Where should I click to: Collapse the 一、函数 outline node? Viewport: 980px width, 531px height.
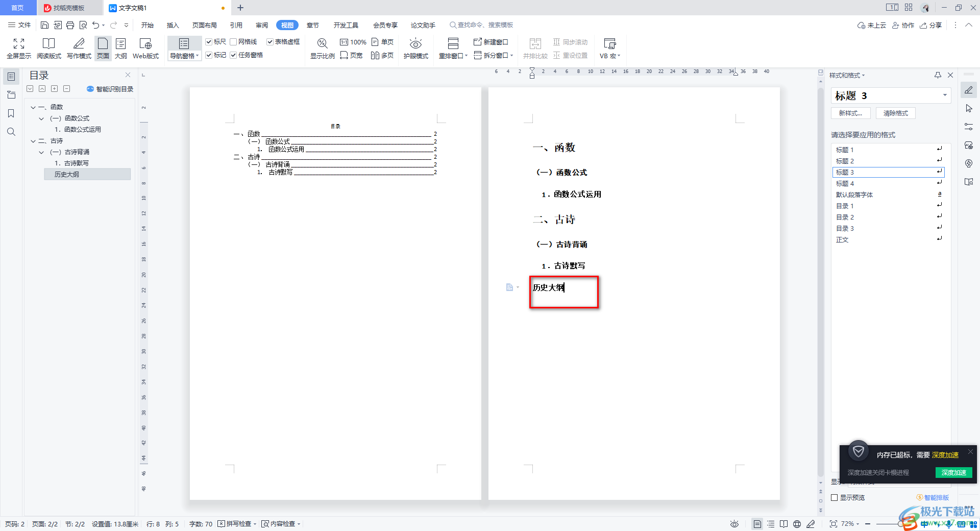(x=33, y=107)
